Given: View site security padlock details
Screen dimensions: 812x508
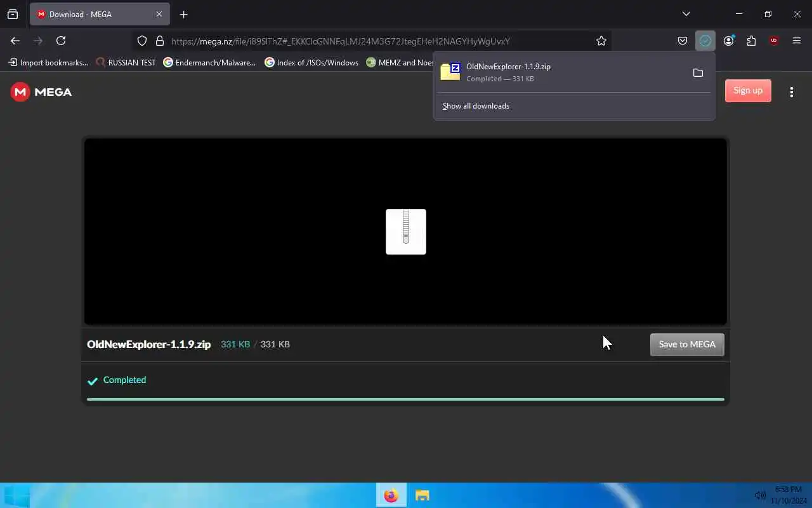Looking at the screenshot, I should 160,41.
